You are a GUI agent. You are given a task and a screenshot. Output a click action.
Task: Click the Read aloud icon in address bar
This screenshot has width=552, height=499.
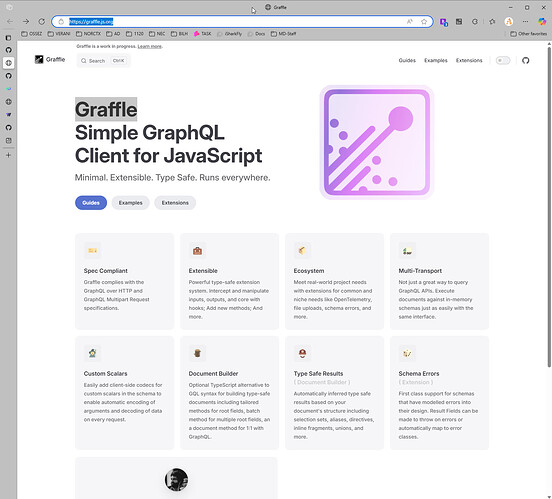coord(410,21)
